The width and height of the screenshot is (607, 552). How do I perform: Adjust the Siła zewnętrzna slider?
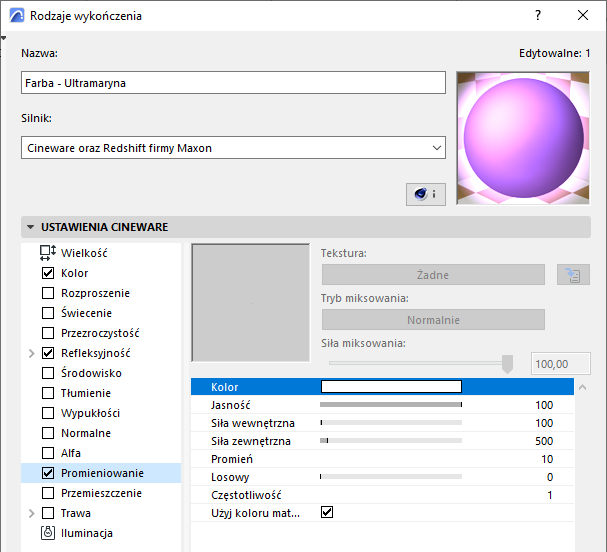pyautogui.click(x=391, y=441)
